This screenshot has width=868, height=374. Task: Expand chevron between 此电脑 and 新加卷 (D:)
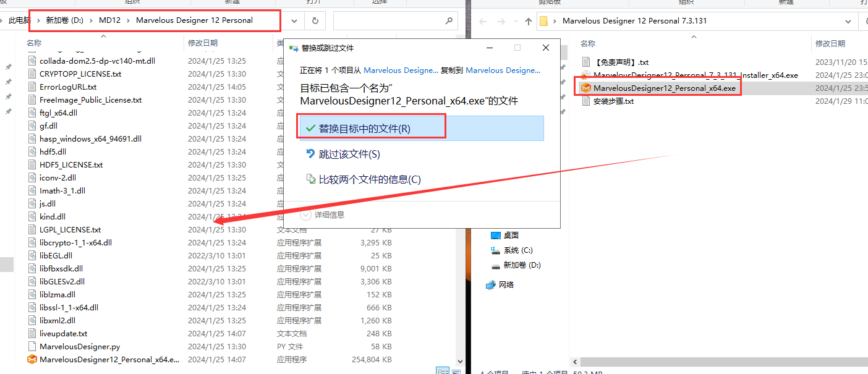pos(37,20)
